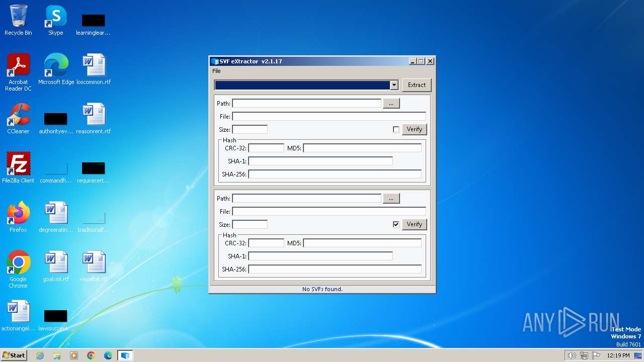This screenshot has width=644, height=362.
Task: Click the 12:19 PM taskbar clock
Action: pyautogui.click(x=618, y=355)
